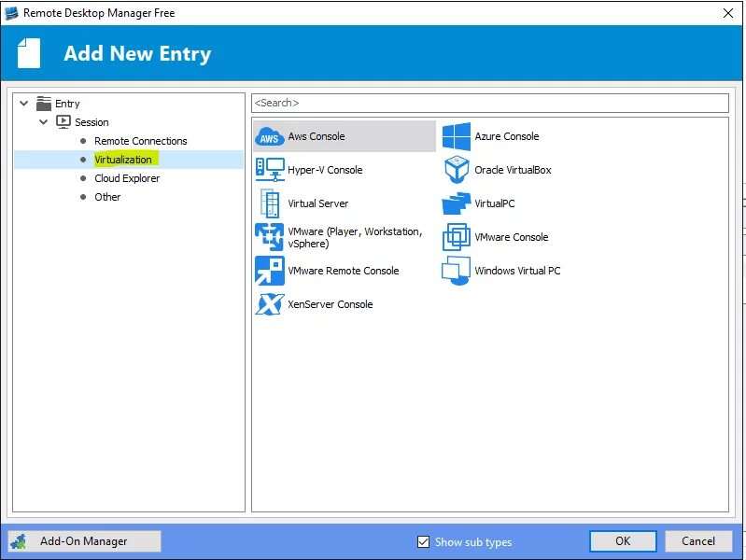Screen dimensions: 746x560
Task: Click the Aws Console text label
Action: [x=317, y=136]
